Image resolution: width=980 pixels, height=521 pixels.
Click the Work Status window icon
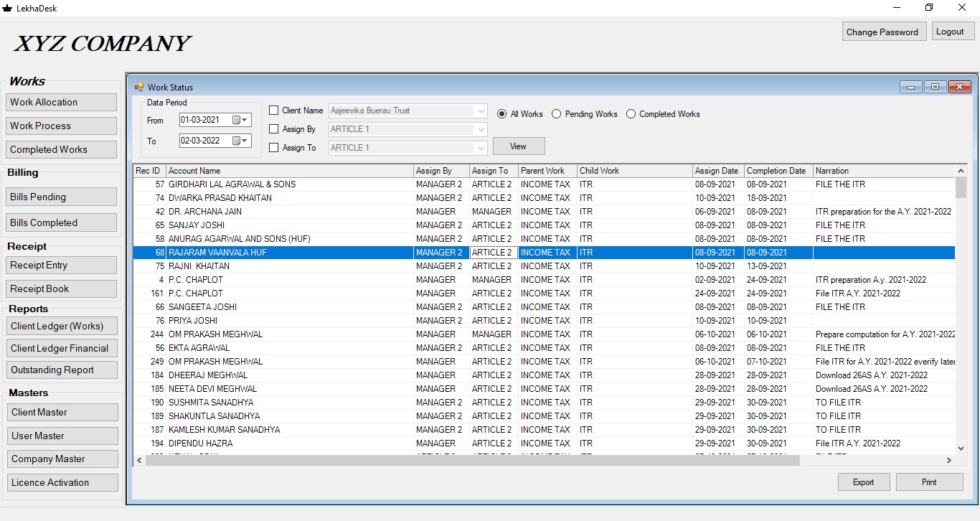tap(139, 87)
